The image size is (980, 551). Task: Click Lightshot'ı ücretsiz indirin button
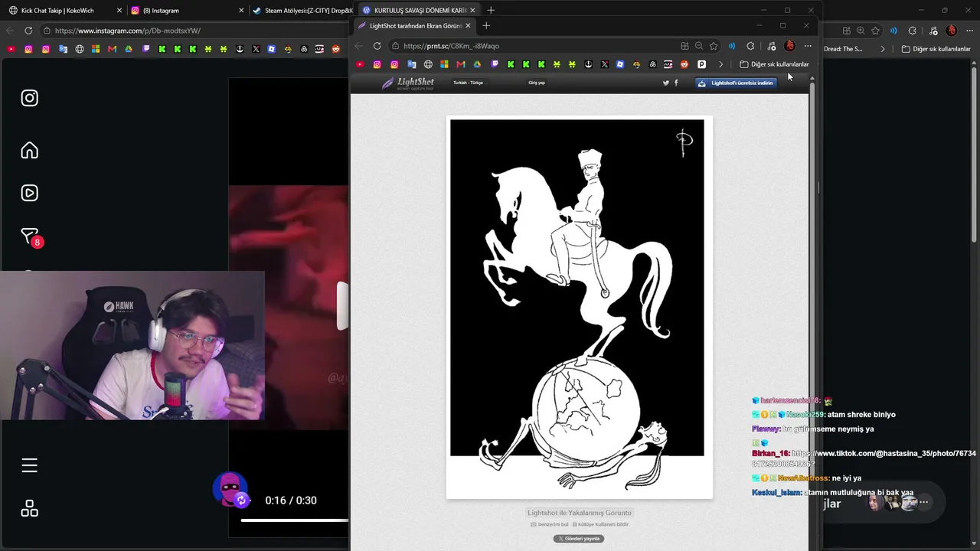click(x=736, y=83)
